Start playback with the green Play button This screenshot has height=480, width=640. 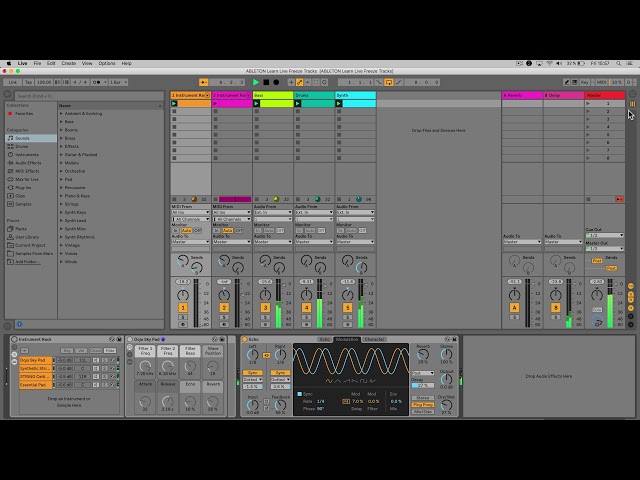(x=256, y=82)
